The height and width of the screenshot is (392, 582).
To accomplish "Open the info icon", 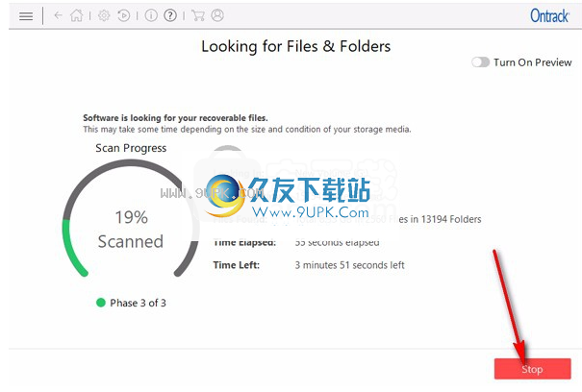I will tap(151, 15).
